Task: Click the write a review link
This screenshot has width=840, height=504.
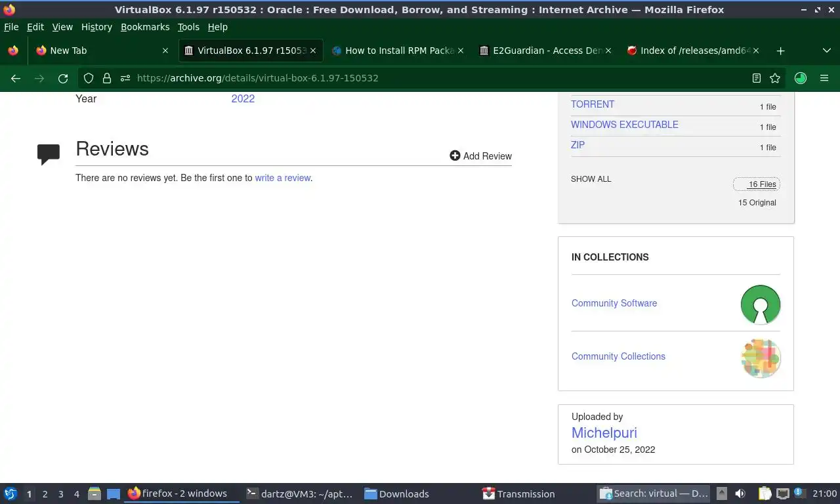Action: (283, 178)
